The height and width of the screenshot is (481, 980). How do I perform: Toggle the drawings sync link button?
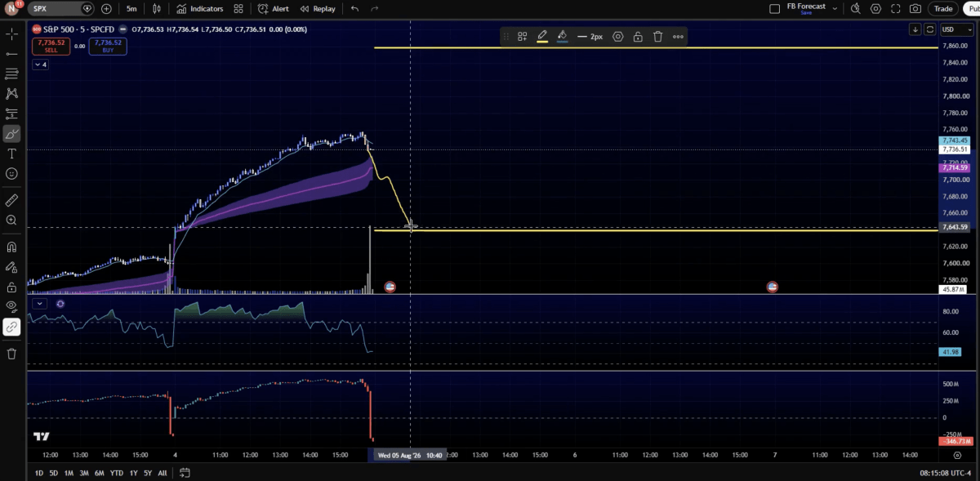point(11,327)
